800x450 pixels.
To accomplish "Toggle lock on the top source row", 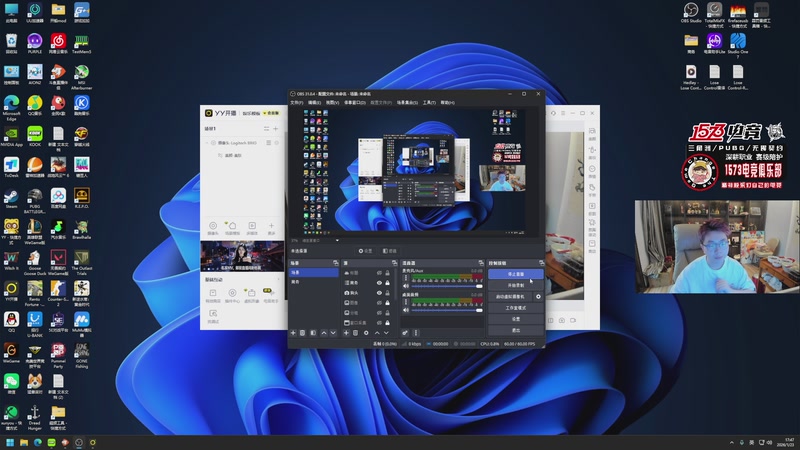I will coord(387,273).
